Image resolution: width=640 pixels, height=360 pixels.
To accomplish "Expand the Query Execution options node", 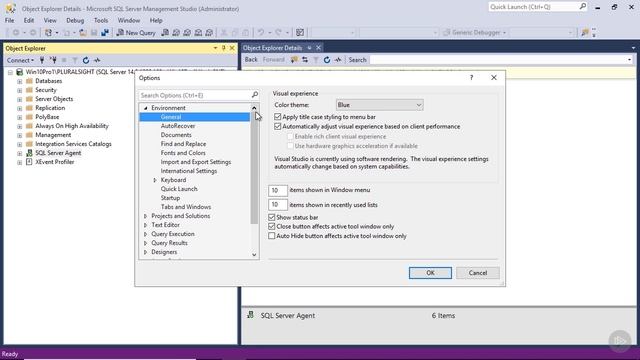I will click(x=146, y=234).
